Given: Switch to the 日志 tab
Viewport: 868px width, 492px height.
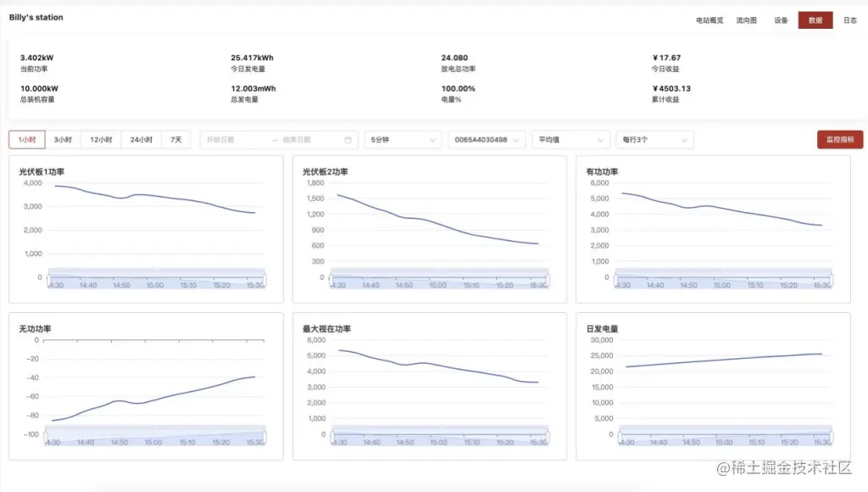Looking at the screenshot, I should 849,20.
